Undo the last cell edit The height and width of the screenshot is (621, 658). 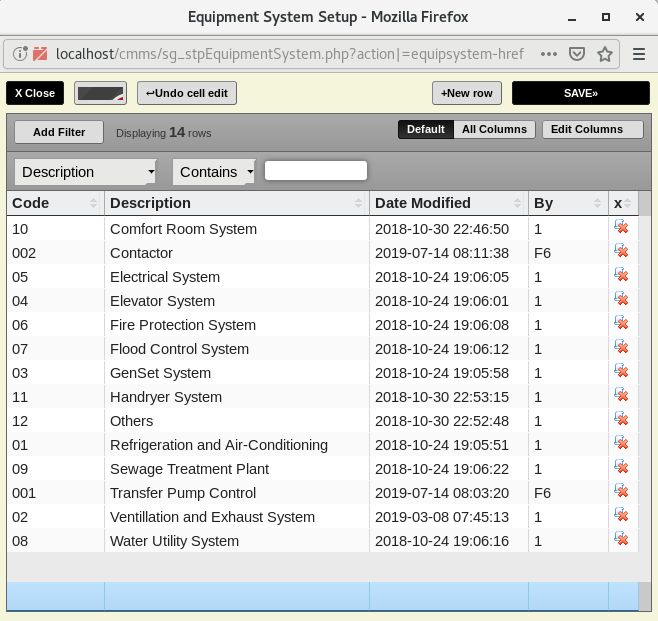coord(187,93)
